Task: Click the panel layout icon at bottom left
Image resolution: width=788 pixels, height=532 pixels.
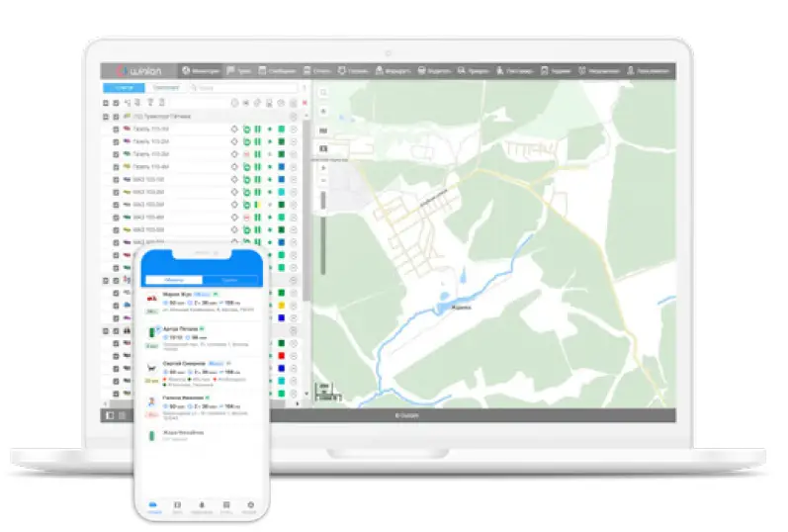Action: (x=109, y=415)
